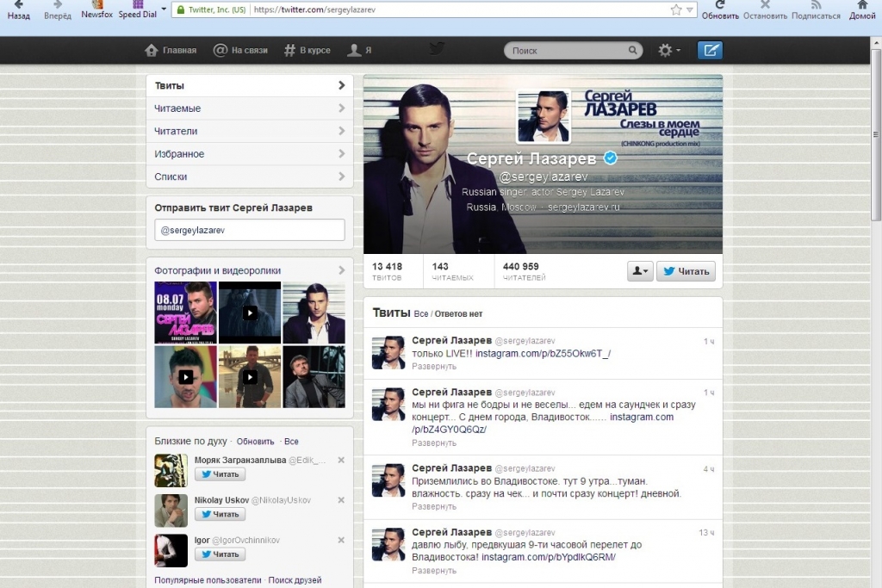Open the Избранное list
882x588 pixels.
point(250,154)
